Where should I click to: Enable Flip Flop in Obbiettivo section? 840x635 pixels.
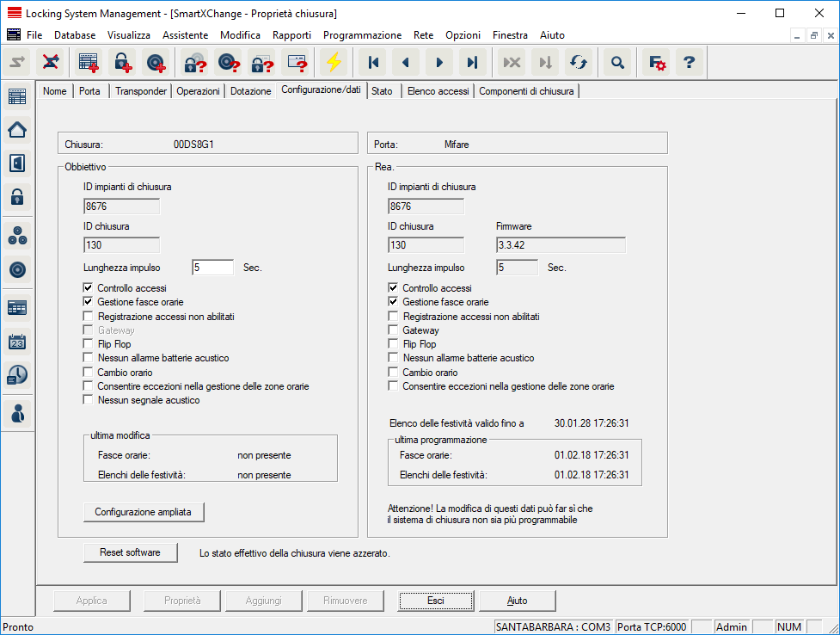[x=89, y=344]
